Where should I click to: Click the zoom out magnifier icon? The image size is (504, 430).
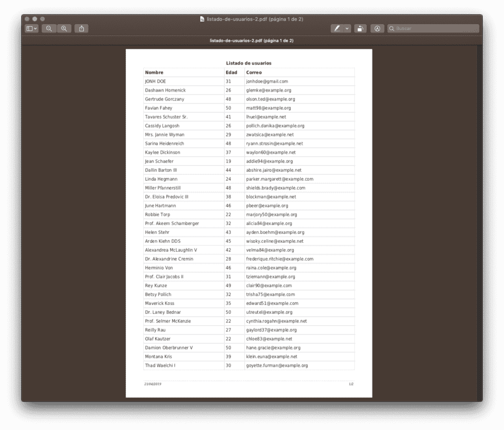click(x=49, y=29)
